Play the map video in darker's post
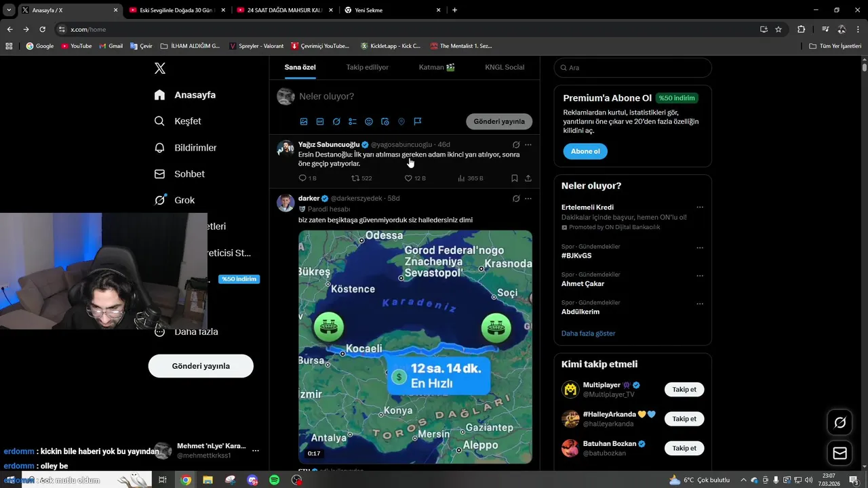Viewport: 868px width, 488px height. pos(415,347)
